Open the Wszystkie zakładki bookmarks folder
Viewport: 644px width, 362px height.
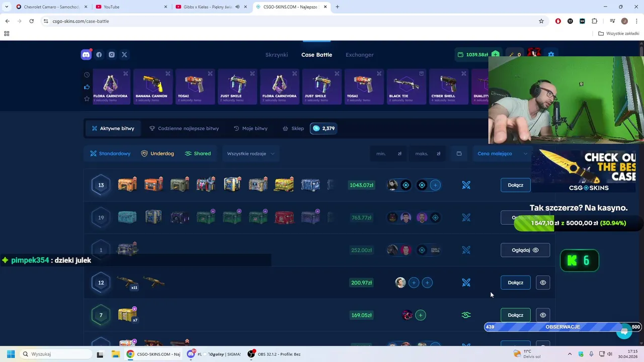click(x=618, y=34)
